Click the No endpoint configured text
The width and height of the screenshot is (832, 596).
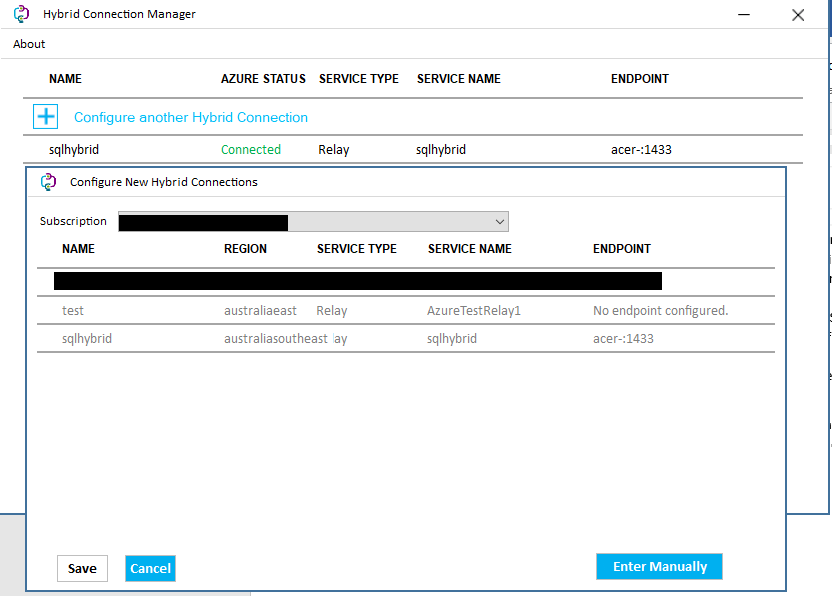coord(661,310)
